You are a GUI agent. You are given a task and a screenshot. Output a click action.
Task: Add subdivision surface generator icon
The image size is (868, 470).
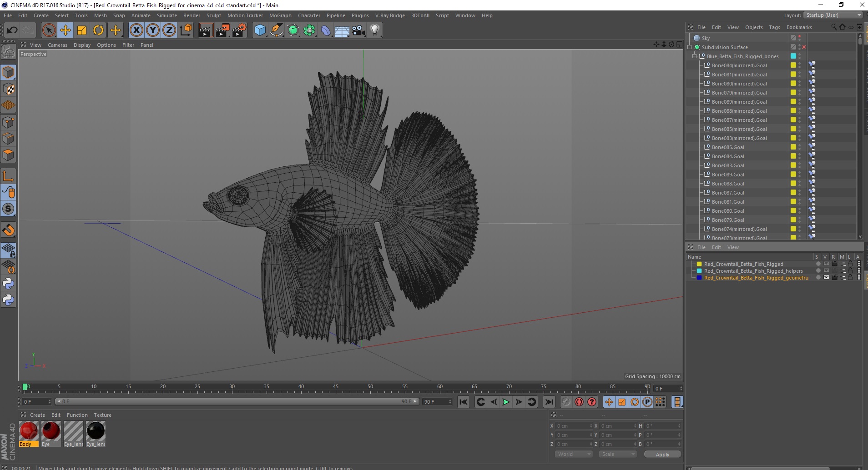click(293, 30)
